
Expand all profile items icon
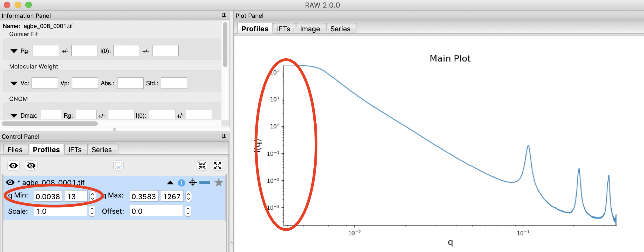(218, 165)
